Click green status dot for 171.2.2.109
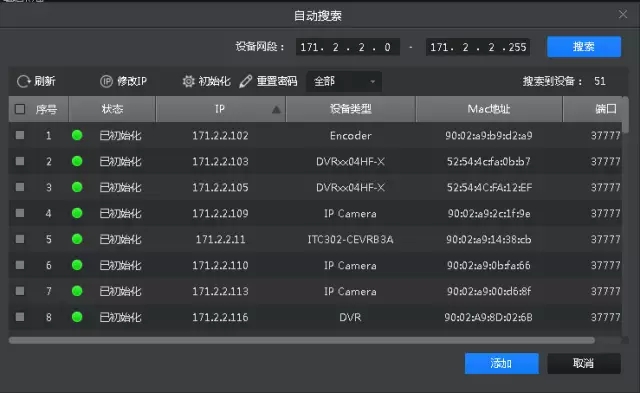This screenshot has width=640, height=393. 77,213
